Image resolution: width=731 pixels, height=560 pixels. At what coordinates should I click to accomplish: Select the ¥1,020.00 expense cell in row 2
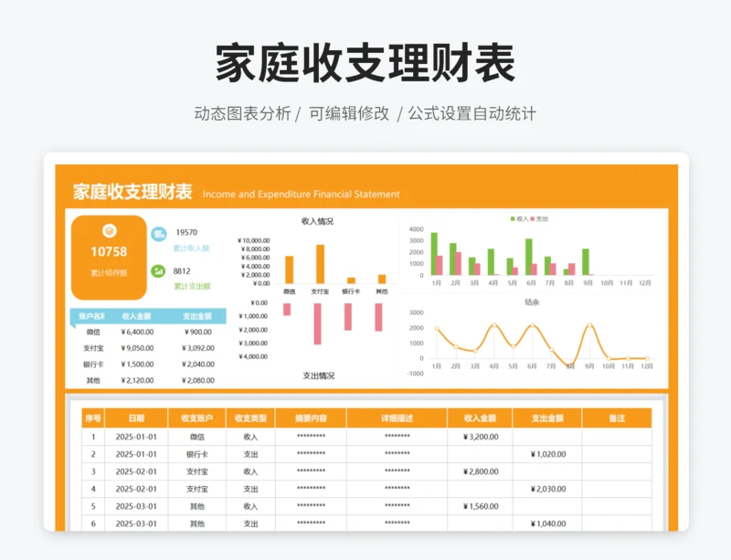(547, 454)
